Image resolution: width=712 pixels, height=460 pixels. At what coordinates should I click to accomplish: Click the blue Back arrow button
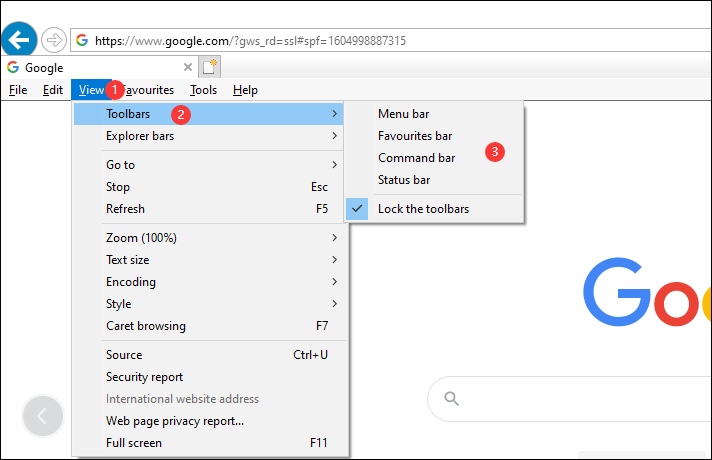pyautogui.click(x=19, y=40)
